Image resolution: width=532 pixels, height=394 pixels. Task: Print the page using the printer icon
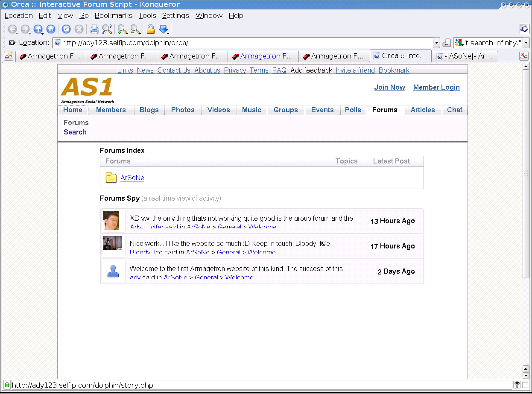(x=94, y=29)
